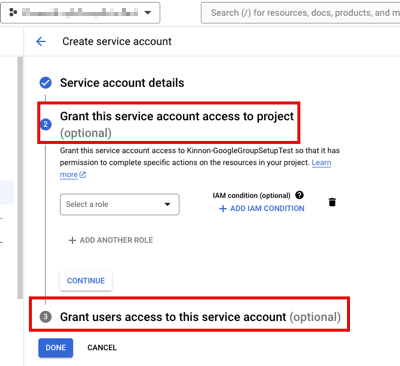The height and width of the screenshot is (366, 400).
Task: Open the Learn more link
Action: [321, 163]
